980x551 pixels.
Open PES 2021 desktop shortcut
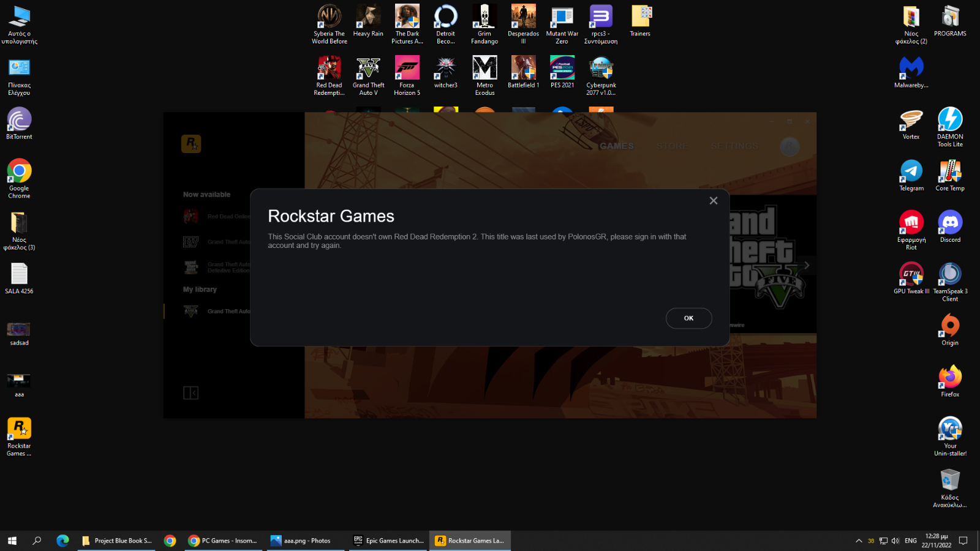[562, 72]
